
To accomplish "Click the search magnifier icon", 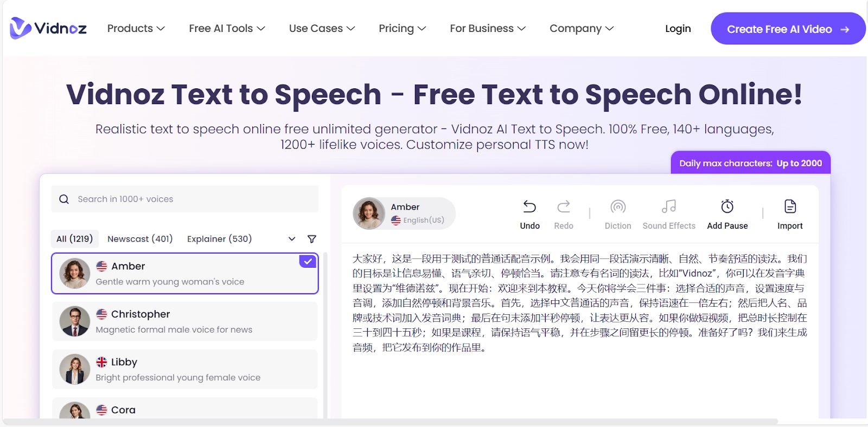I will (64, 199).
